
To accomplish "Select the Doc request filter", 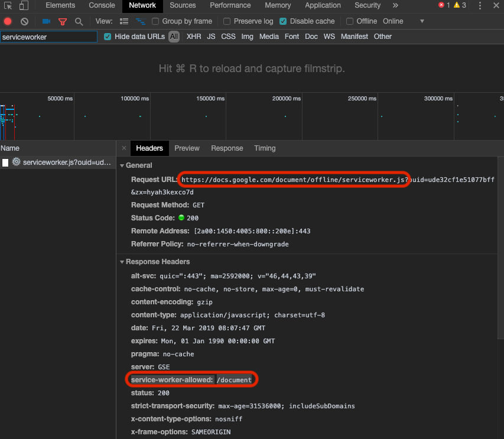I will [313, 36].
